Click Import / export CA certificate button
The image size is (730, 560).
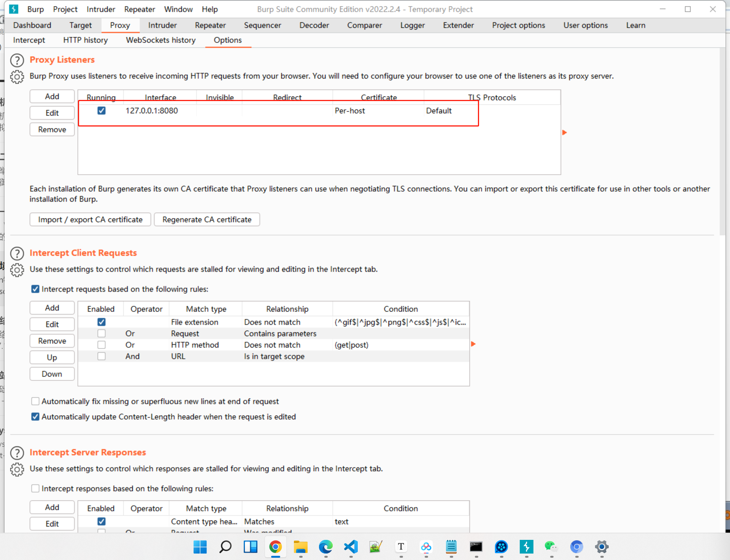tap(90, 220)
